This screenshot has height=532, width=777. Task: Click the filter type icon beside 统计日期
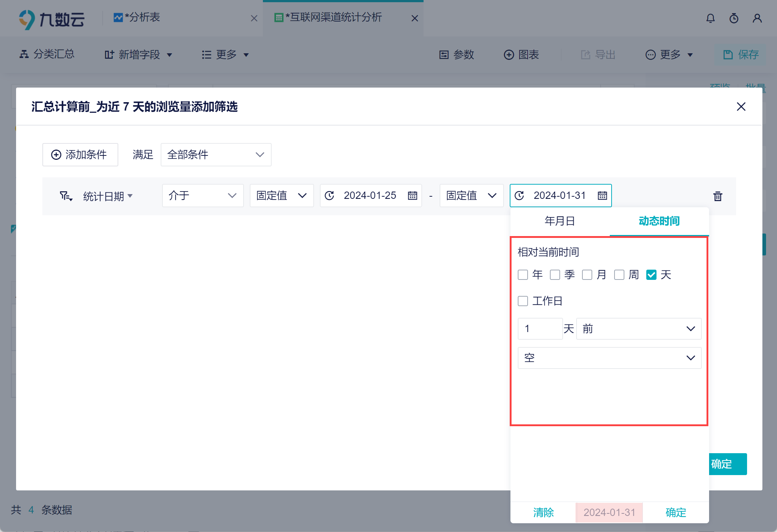coord(66,196)
